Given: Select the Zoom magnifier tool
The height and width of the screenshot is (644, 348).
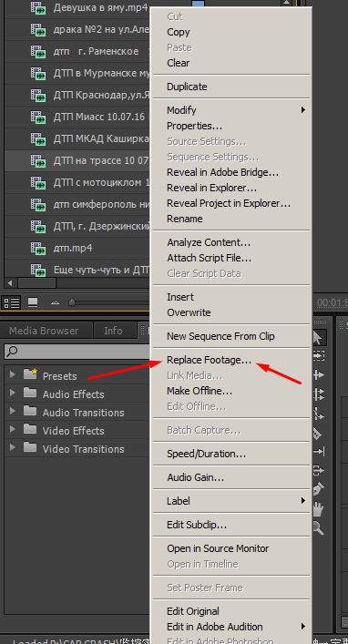Looking at the screenshot, I should (x=319, y=528).
